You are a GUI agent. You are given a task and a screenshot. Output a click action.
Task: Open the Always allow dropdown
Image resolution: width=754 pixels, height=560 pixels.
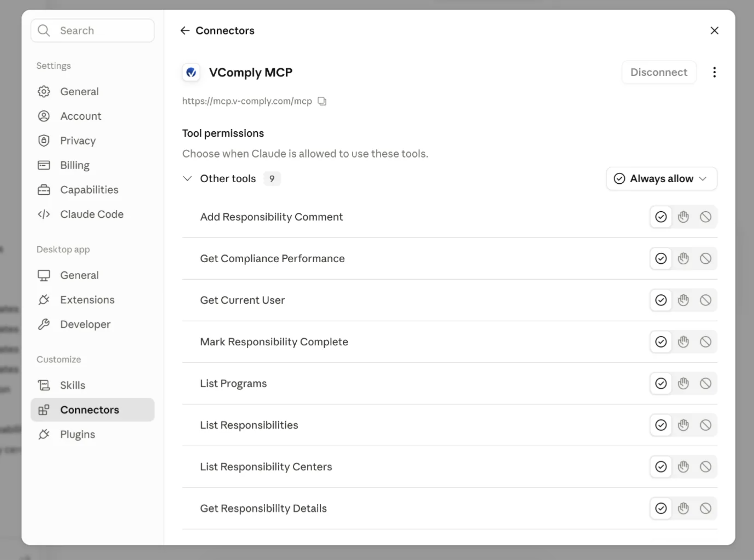[661, 179]
